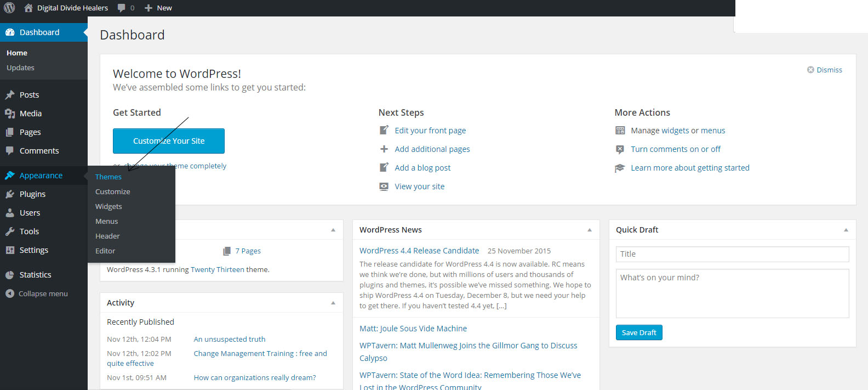Collapse the At a Glance panel toggle arrow
The width and height of the screenshot is (868, 390).
[333, 230]
